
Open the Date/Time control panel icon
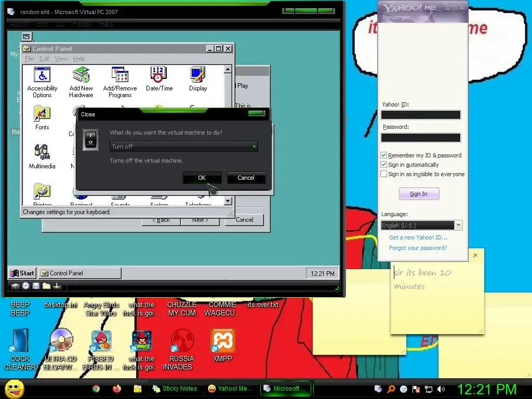(x=159, y=79)
